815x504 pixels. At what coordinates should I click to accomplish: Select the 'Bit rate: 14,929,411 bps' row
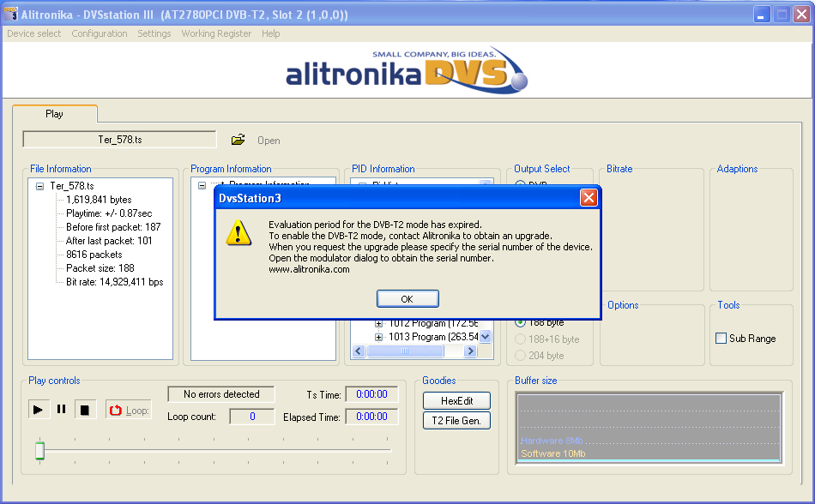click(x=115, y=282)
